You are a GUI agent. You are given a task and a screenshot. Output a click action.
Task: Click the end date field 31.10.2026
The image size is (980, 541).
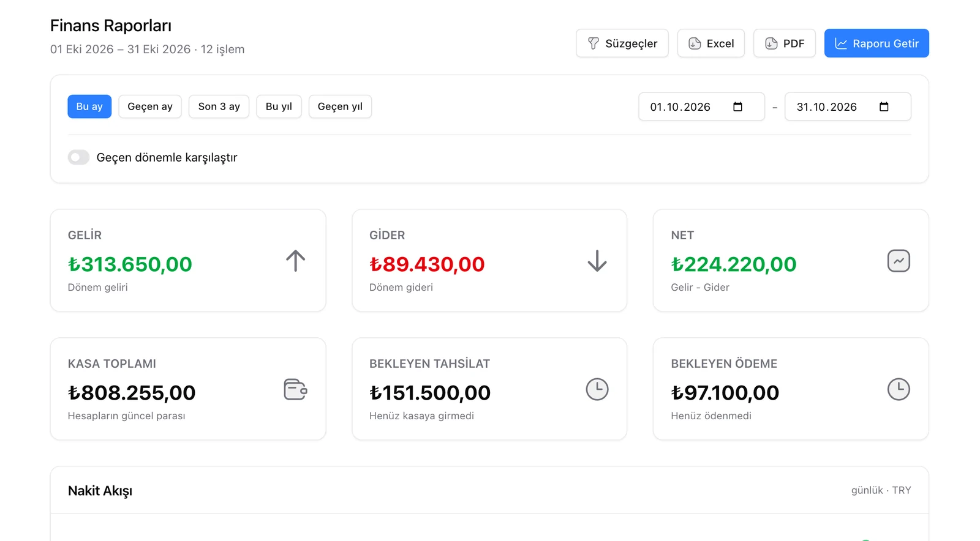(848, 106)
